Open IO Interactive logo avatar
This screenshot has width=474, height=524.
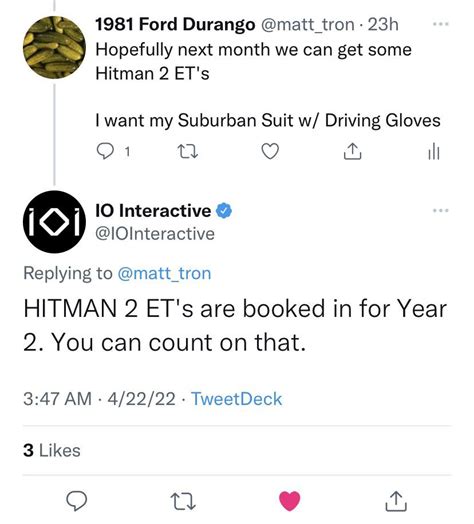pos(54,222)
